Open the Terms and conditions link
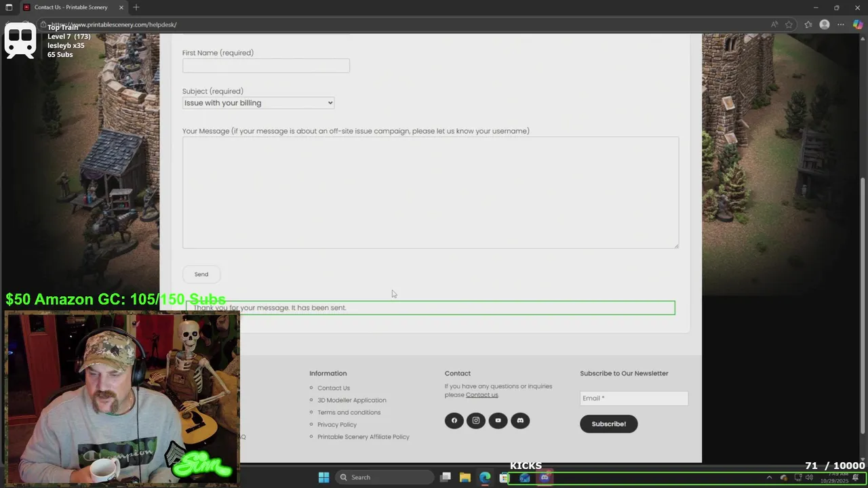This screenshot has height=488, width=868. [x=349, y=413]
